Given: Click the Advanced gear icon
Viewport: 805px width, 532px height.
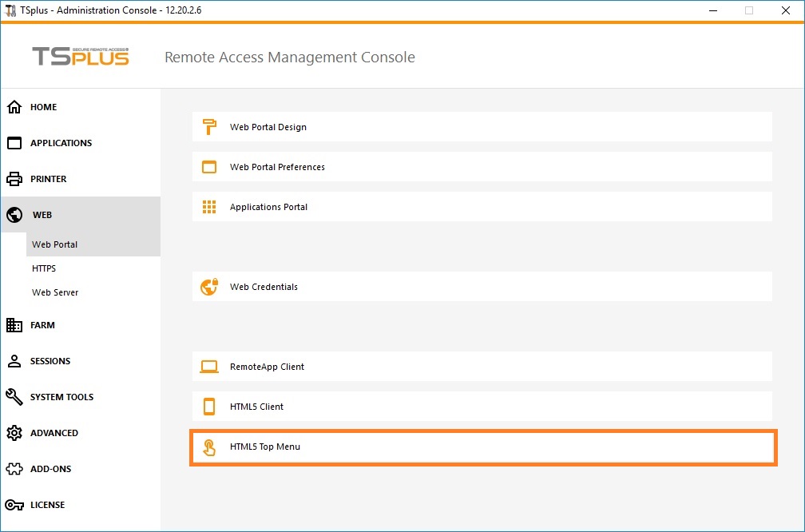Looking at the screenshot, I should click(14, 433).
